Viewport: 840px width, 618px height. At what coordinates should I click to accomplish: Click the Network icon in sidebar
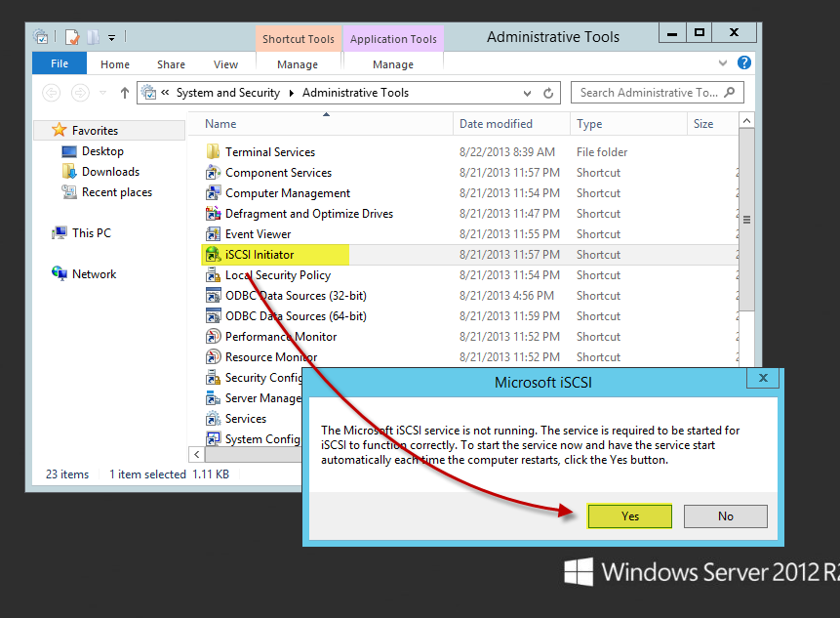tap(59, 273)
